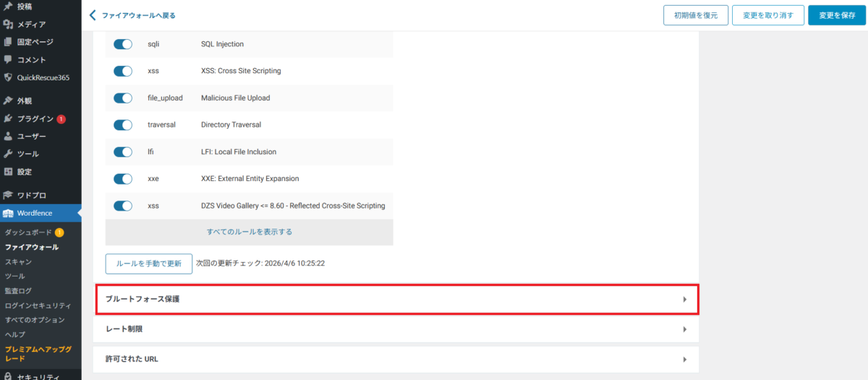The image size is (868, 380).
Task: Click the すべてのルールを表示する link
Action: tap(250, 232)
